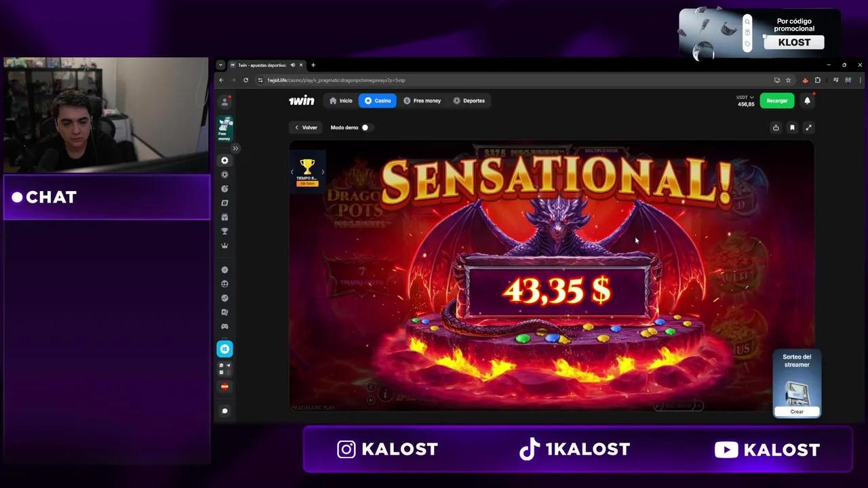
Task: Open the game controller sidebar icon
Action: click(224, 326)
